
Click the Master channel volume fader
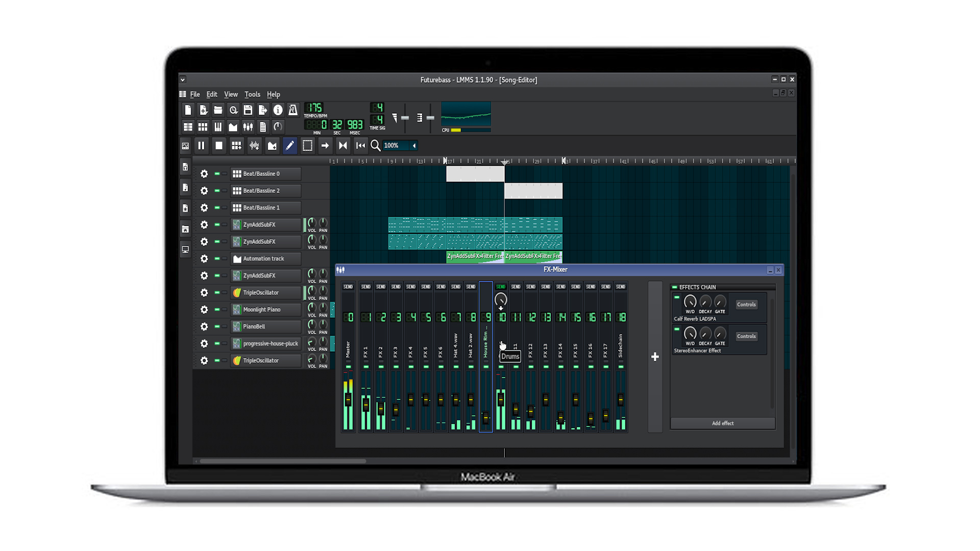tap(348, 399)
